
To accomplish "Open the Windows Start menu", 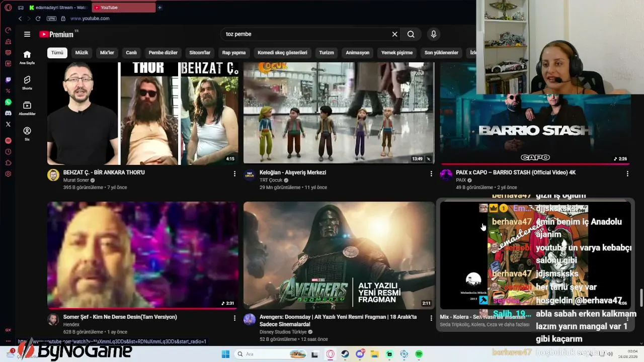I will tap(225, 354).
